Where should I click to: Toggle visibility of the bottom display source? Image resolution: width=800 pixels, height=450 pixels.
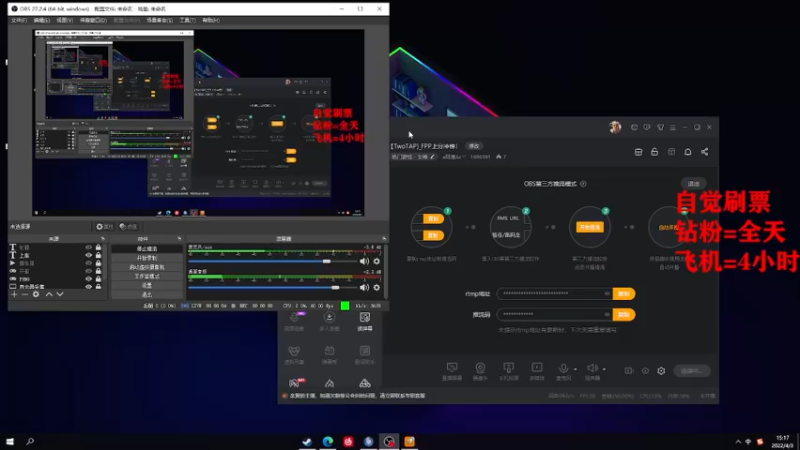tap(89, 287)
